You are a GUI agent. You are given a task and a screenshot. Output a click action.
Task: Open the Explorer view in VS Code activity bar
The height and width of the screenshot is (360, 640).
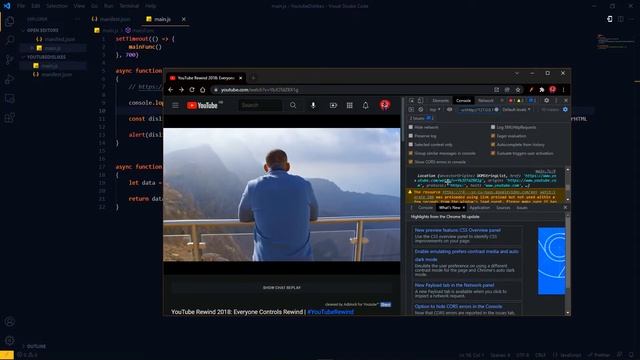[x=10, y=21]
